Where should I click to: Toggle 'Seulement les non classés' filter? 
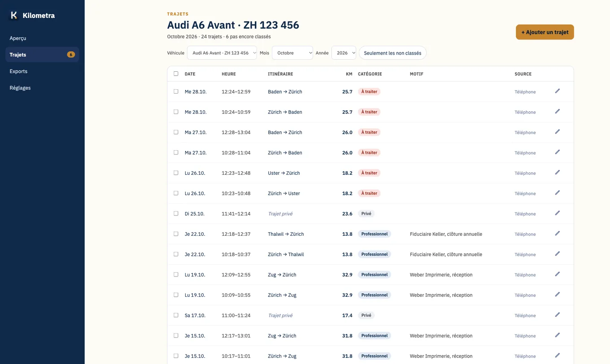[x=392, y=53]
